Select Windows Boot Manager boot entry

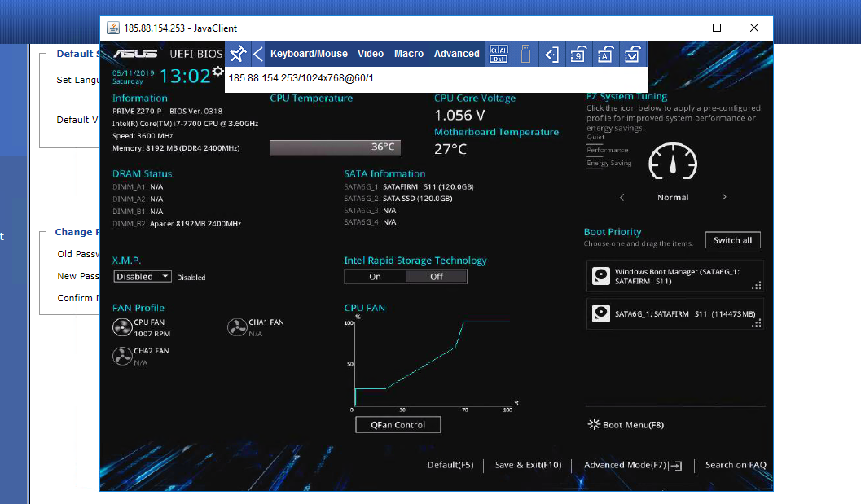click(x=674, y=276)
